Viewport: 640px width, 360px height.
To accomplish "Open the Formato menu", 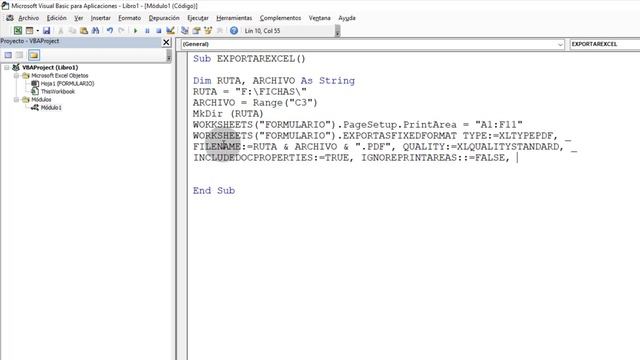I will (x=129, y=18).
